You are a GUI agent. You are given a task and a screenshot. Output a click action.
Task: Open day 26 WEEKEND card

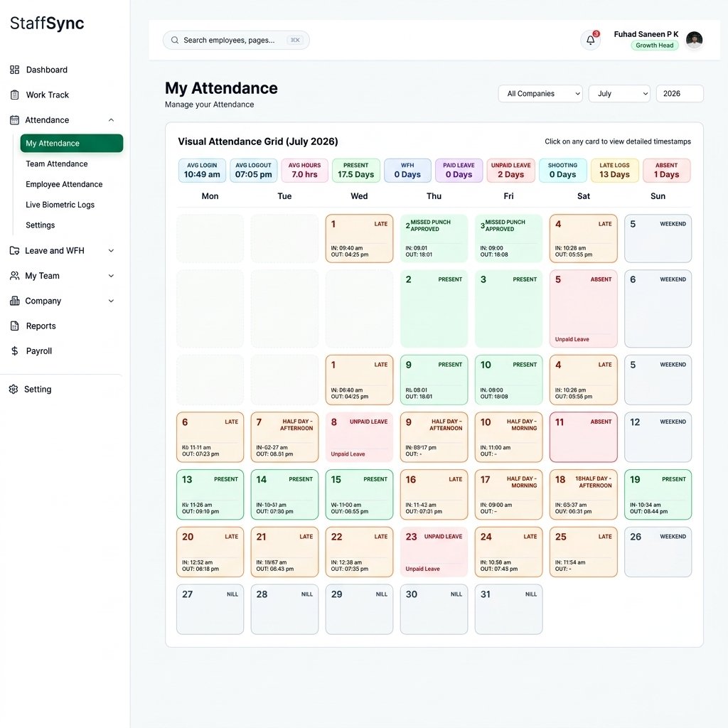click(658, 552)
